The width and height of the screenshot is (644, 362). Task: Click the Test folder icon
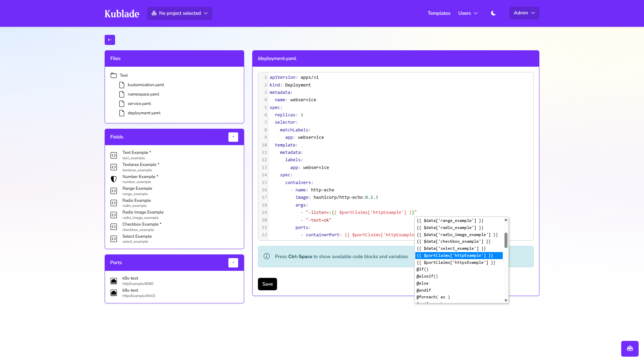click(x=114, y=75)
